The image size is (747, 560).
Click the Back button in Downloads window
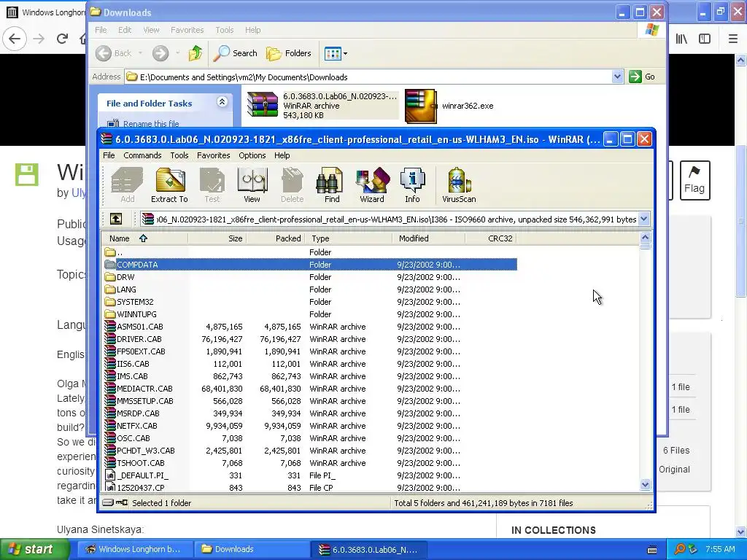(113, 53)
